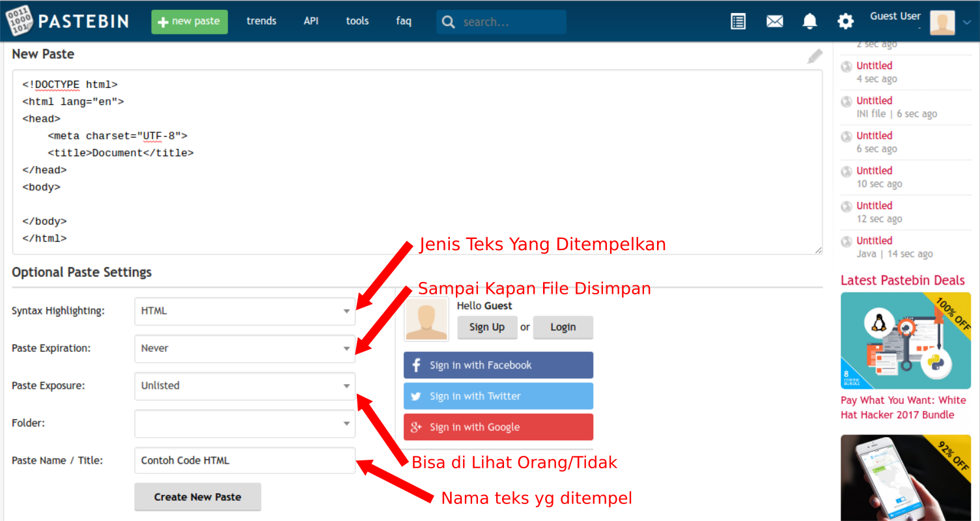
Task: Open the trends menu item
Action: pyautogui.click(x=261, y=21)
